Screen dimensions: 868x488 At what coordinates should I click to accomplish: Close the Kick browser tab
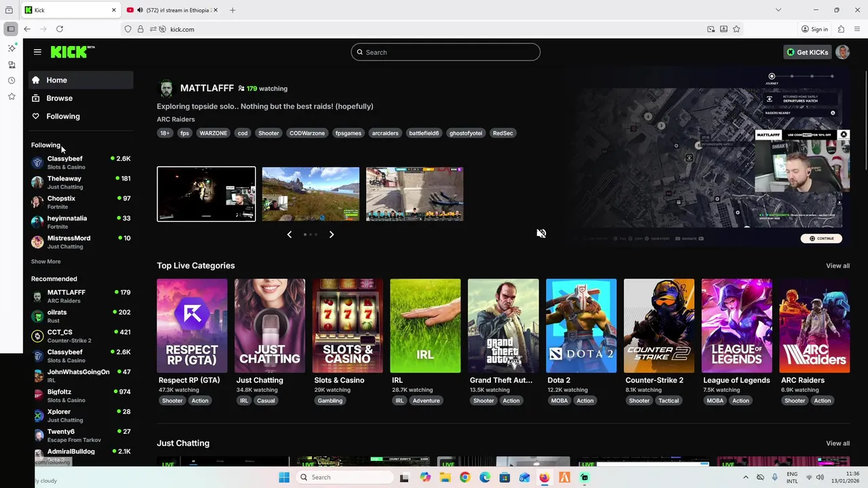coord(114,10)
